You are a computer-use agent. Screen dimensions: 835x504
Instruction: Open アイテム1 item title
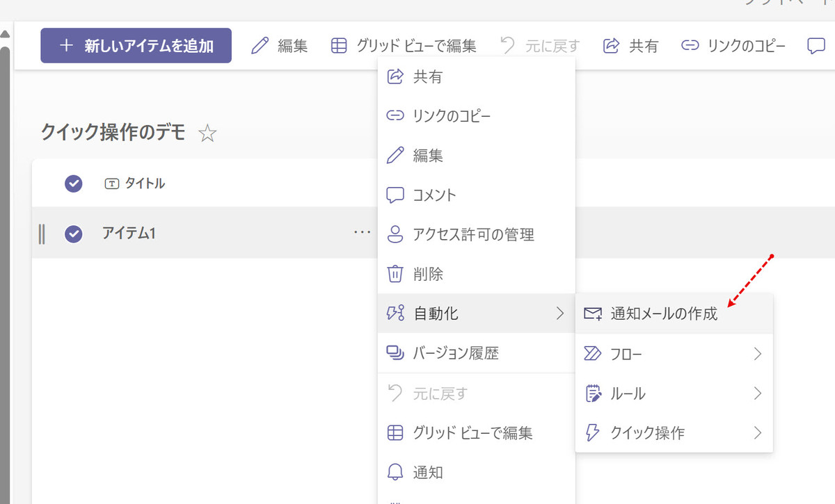129,234
